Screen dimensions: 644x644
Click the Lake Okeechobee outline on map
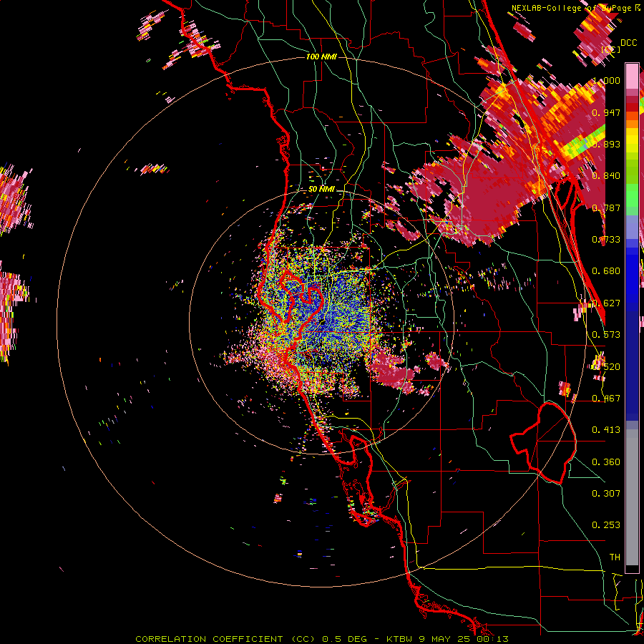pos(543,443)
